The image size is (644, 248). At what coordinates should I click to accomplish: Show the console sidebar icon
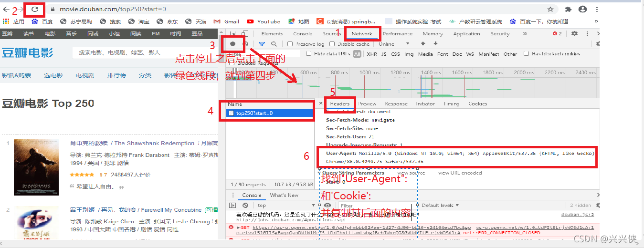point(232,206)
